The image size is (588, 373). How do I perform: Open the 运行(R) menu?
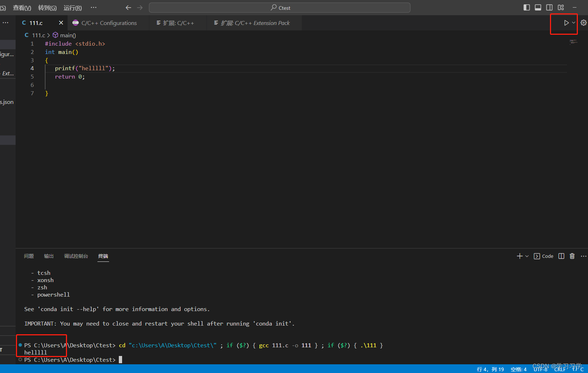pyautogui.click(x=72, y=8)
